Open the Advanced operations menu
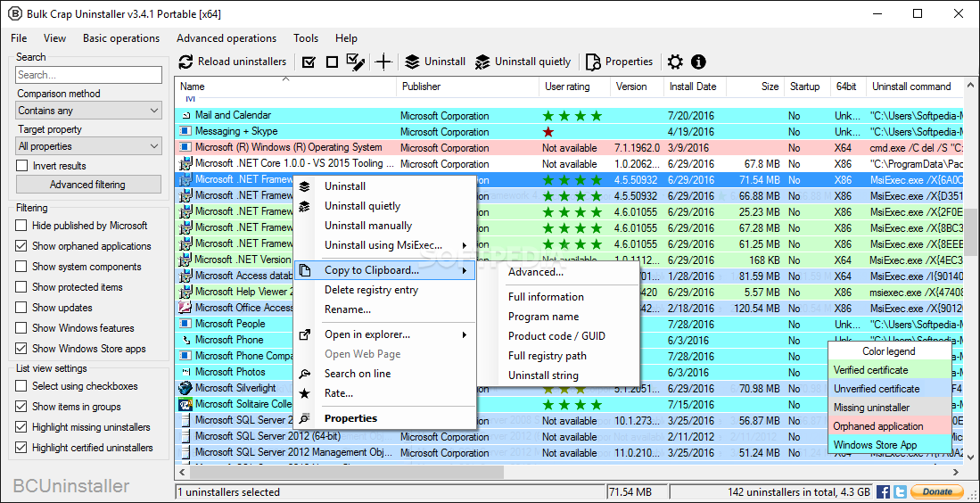 point(226,38)
